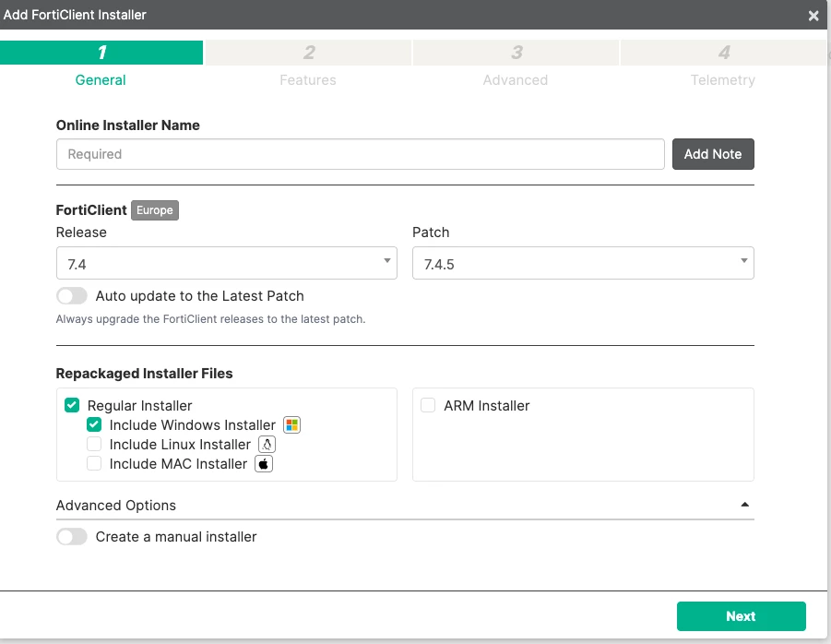Close the Add FortiClient Installer dialog
Viewport: 831px width, 644px height.
click(813, 16)
